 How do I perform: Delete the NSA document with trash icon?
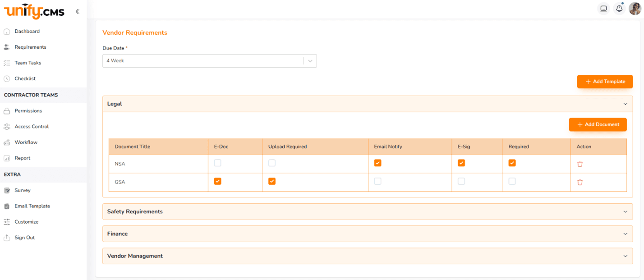click(x=580, y=164)
